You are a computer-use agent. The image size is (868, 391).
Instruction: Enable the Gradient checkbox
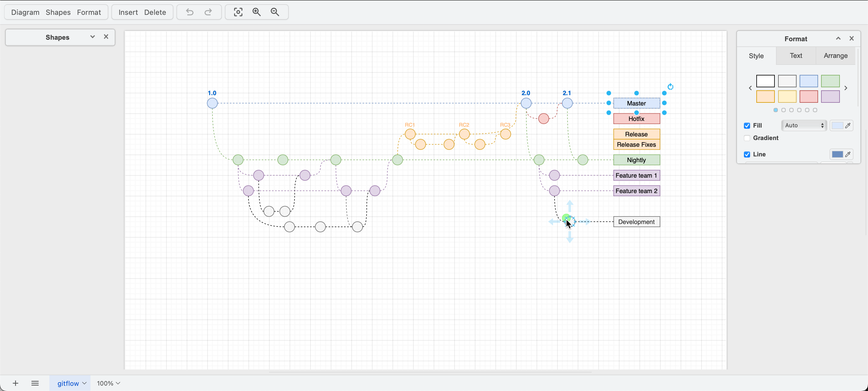[747, 138]
